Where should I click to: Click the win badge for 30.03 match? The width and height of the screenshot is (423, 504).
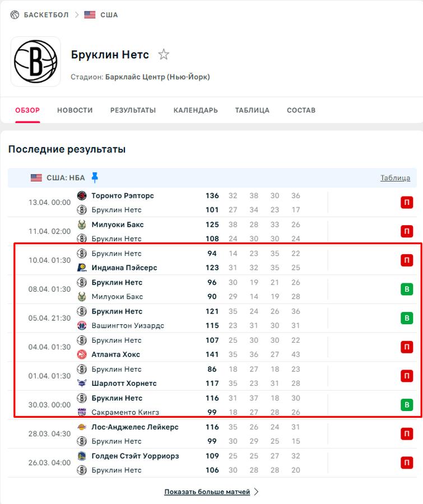click(407, 405)
